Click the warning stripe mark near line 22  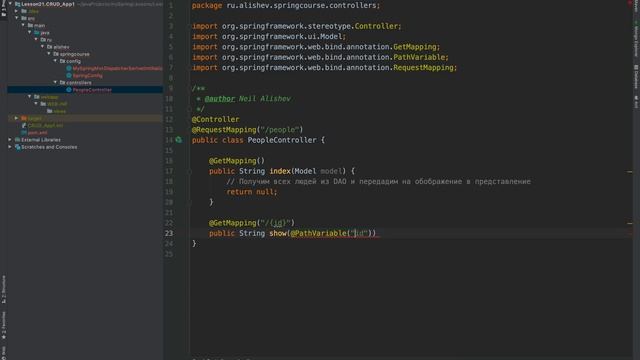point(629,223)
